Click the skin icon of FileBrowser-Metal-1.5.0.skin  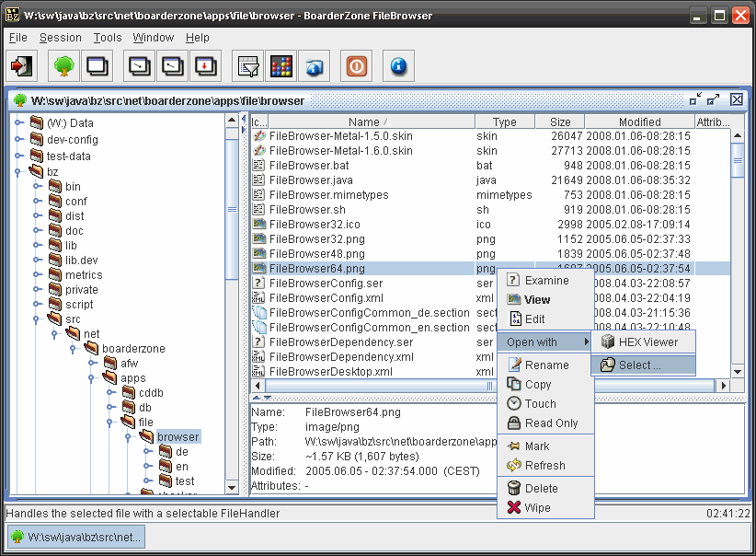tap(259, 136)
